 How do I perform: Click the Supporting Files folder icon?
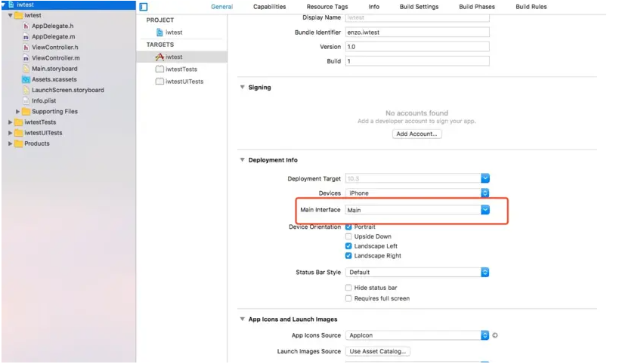tap(26, 111)
